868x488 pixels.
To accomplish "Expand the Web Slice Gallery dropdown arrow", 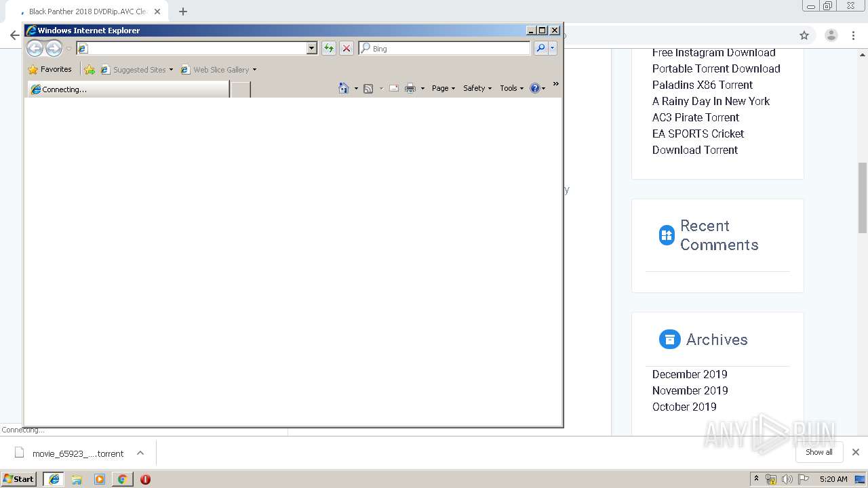I will (x=254, y=70).
